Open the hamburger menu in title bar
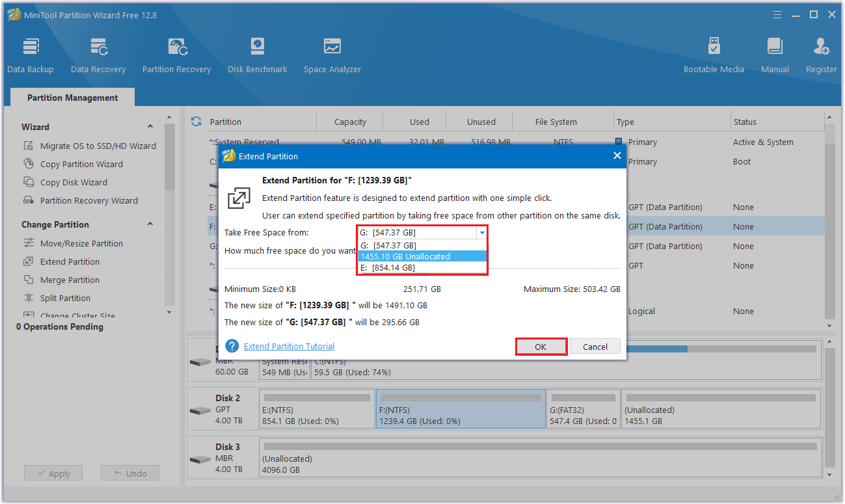The width and height of the screenshot is (845, 504). pos(777,14)
